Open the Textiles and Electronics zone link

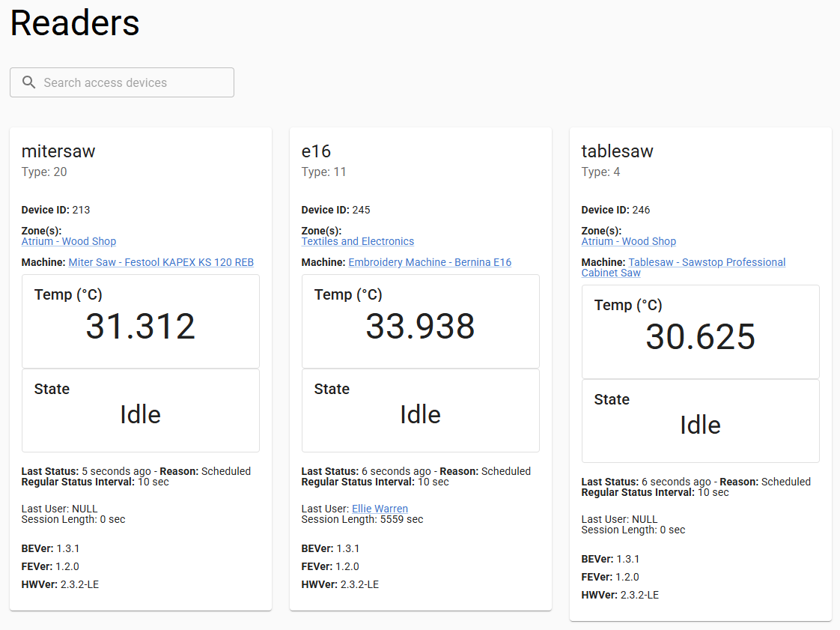click(357, 241)
